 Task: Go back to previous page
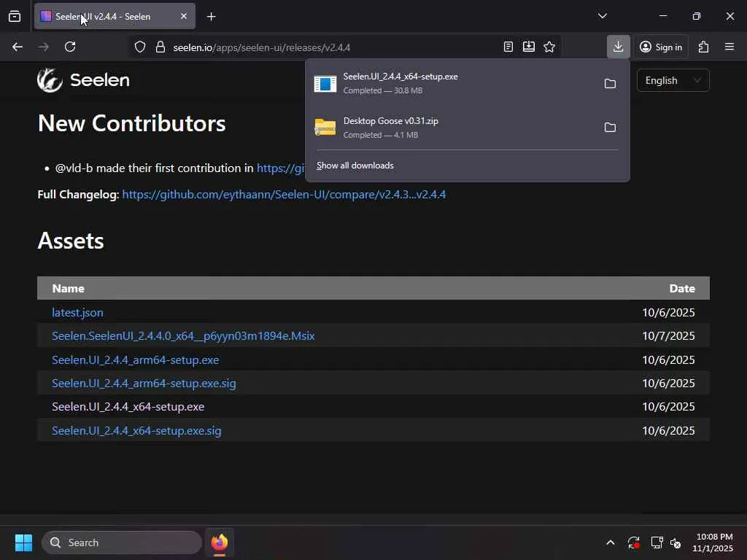(x=18, y=47)
